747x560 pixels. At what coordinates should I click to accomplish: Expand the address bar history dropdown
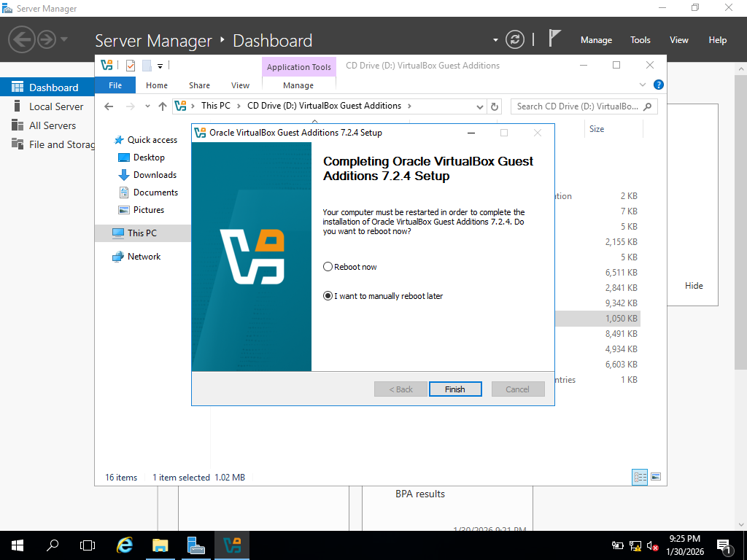click(479, 106)
